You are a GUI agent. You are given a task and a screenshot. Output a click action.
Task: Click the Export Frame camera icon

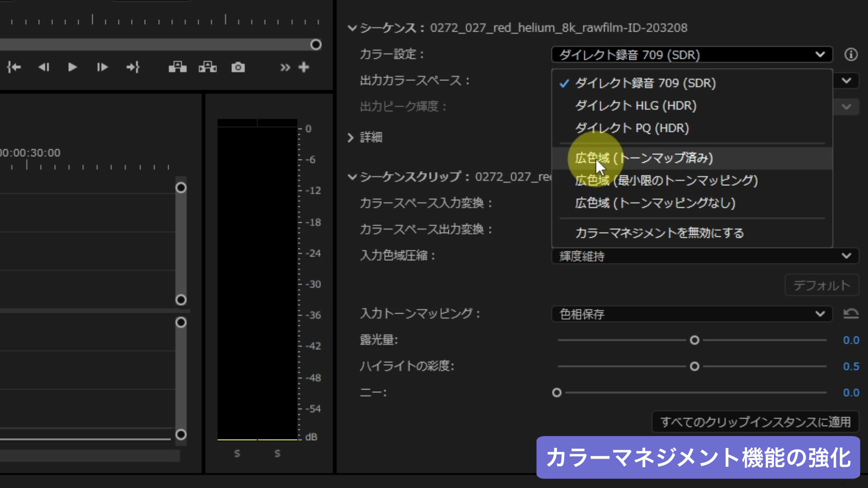point(238,67)
